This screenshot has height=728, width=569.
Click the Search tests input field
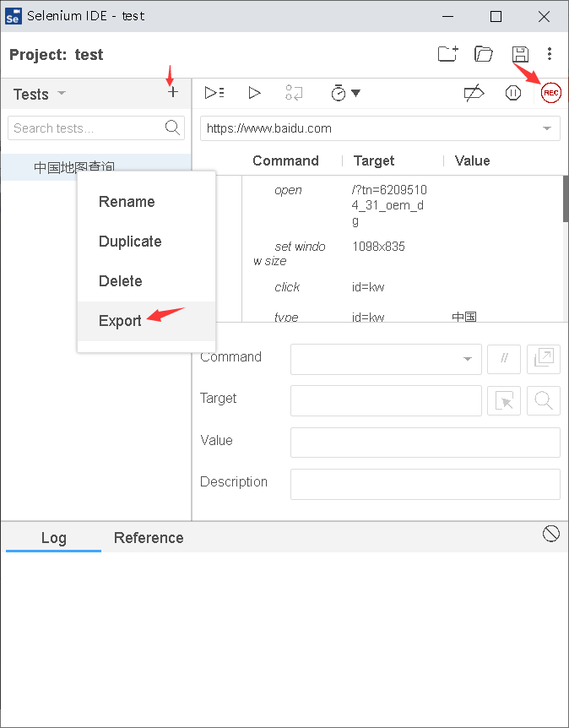click(84, 128)
